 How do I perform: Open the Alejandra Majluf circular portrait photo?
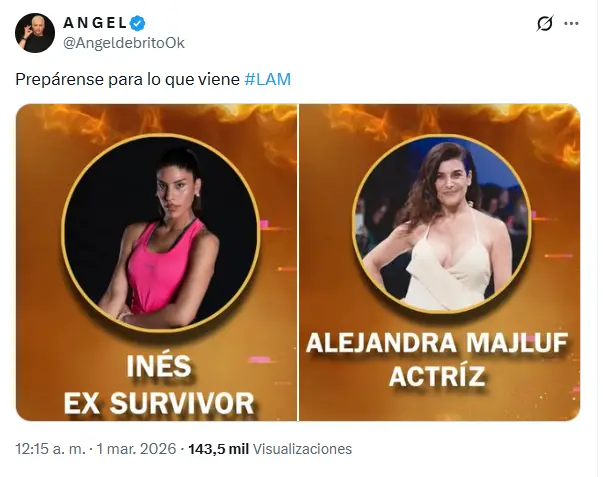pyautogui.click(x=441, y=223)
